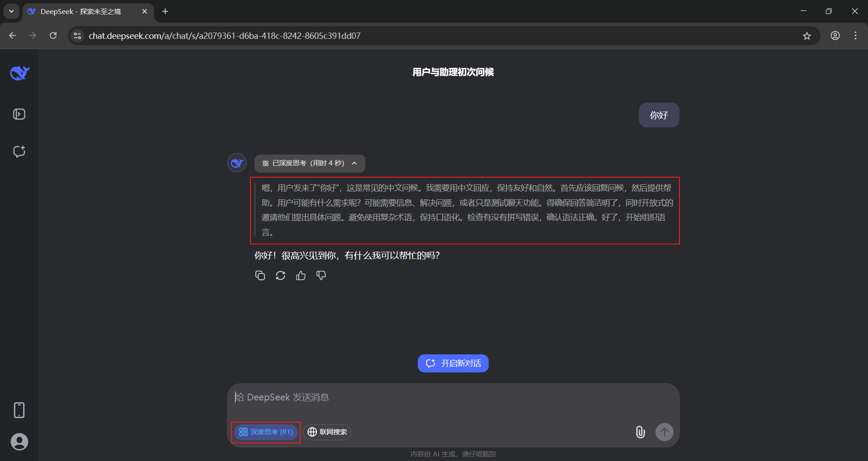
Task: Open the mobile app download icon
Action: 19,410
